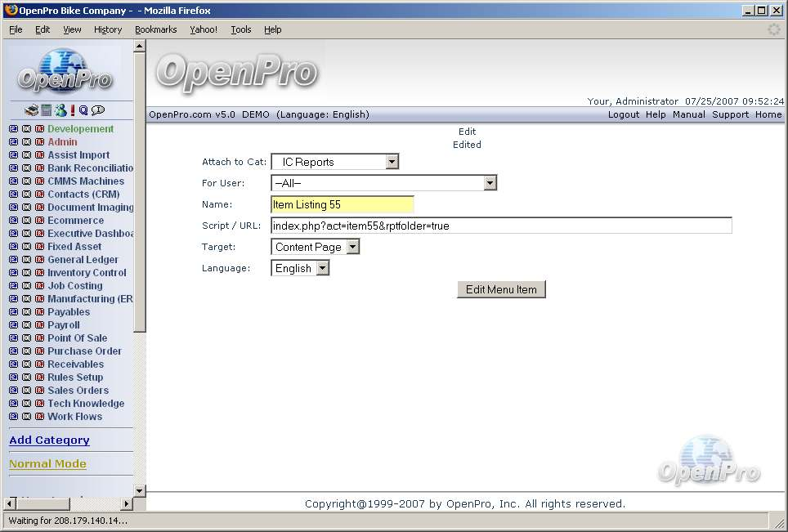Click the speech bubble icon
The height and width of the screenshot is (532, 788).
(98, 110)
